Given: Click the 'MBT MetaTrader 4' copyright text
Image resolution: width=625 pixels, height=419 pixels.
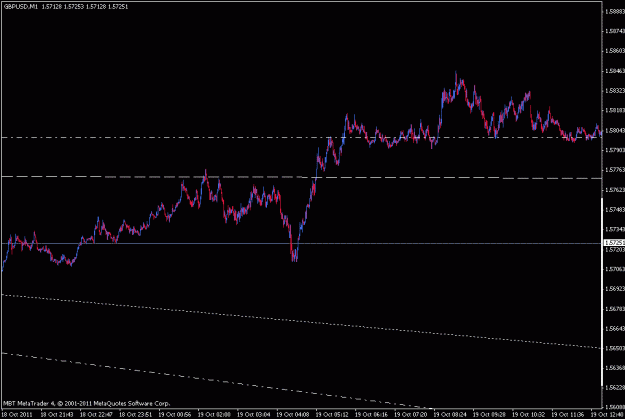Looking at the screenshot, I should click(86, 403).
